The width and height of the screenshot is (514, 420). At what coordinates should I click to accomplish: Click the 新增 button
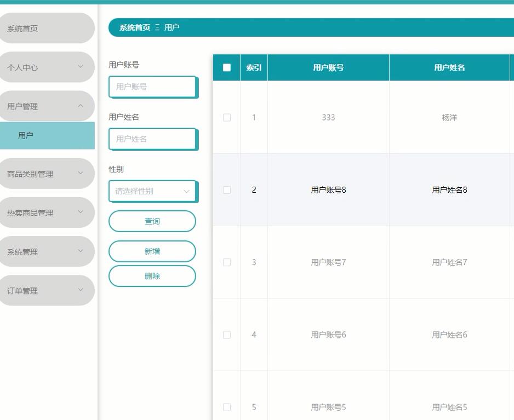(x=152, y=251)
